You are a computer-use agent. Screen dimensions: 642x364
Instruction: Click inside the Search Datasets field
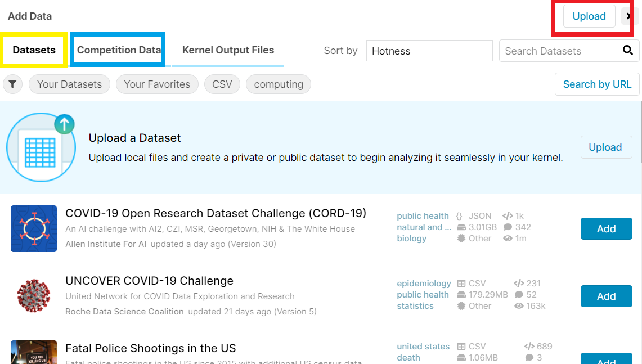point(557,51)
